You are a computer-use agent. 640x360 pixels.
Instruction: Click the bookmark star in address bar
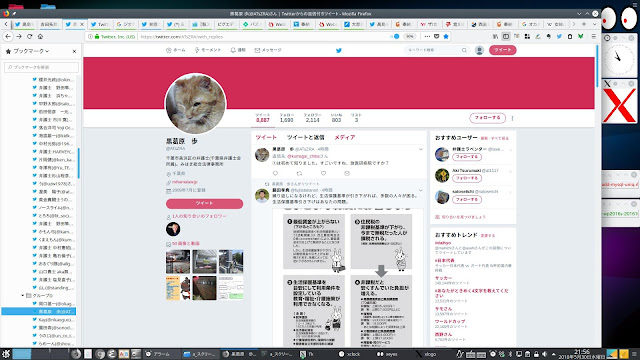click(x=446, y=36)
